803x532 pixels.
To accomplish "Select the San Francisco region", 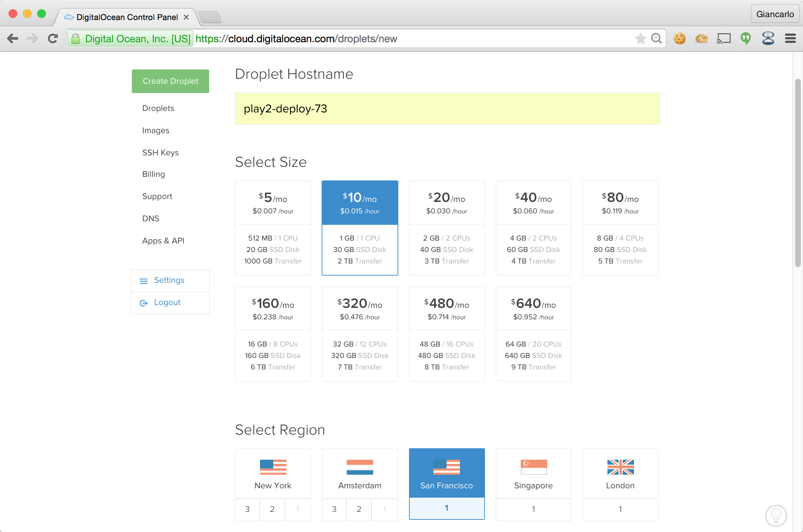I will [x=447, y=473].
